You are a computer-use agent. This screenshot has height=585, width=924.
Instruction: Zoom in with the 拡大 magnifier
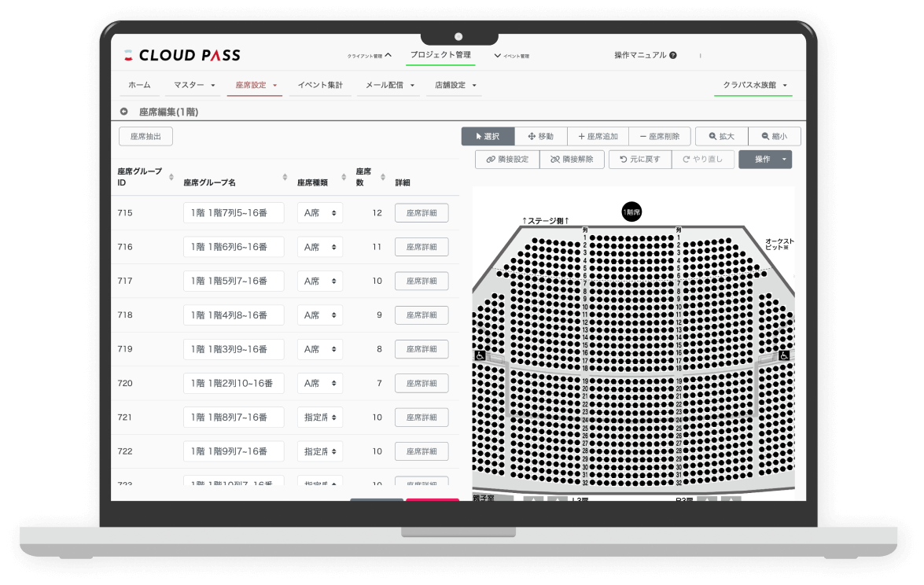(x=721, y=136)
